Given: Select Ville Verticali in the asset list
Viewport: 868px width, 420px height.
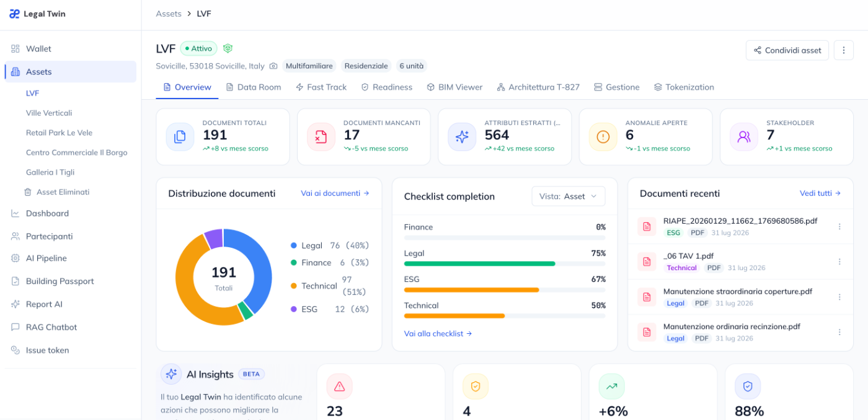Looking at the screenshot, I should tap(49, 113).
